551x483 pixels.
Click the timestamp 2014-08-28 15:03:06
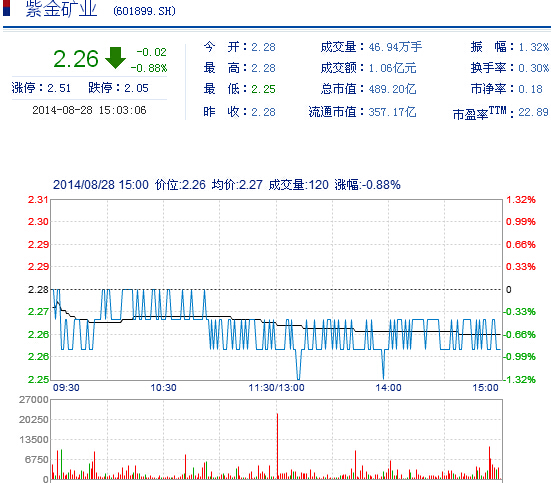(89, 110)
